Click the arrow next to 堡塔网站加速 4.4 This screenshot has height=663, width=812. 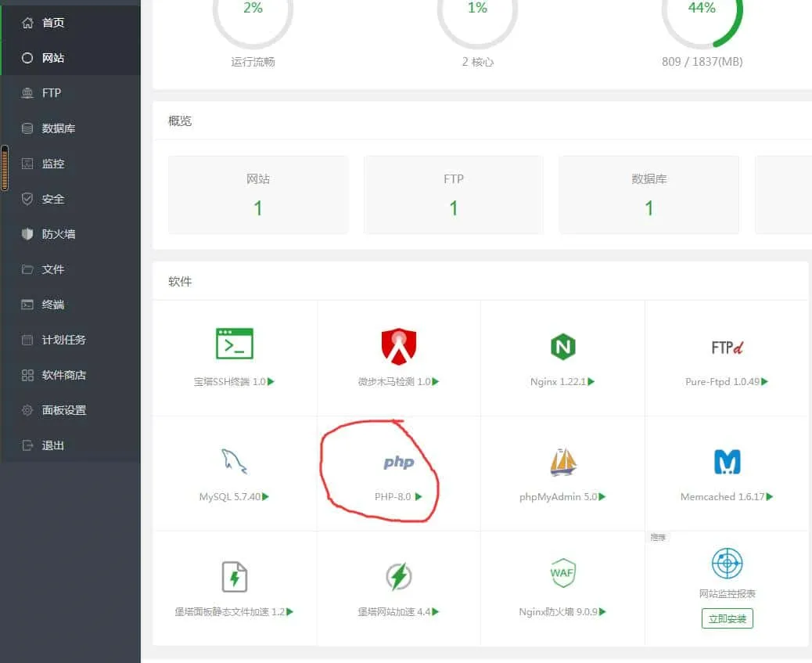point(436,611)
